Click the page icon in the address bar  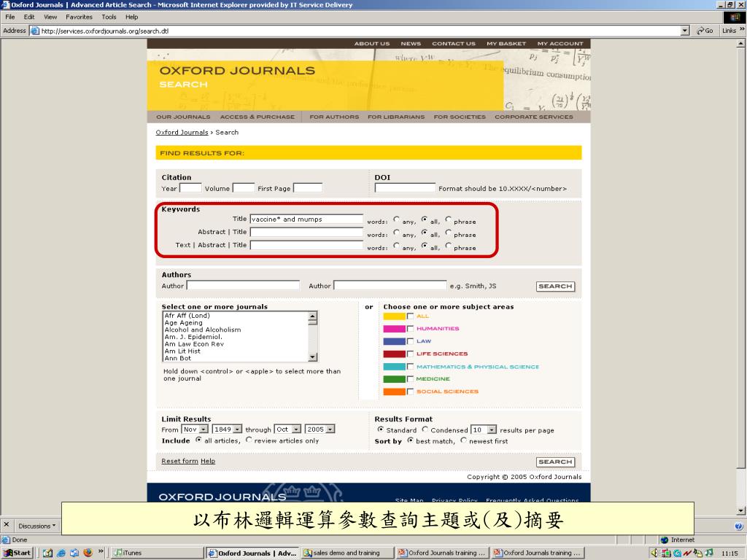point(34,31)
